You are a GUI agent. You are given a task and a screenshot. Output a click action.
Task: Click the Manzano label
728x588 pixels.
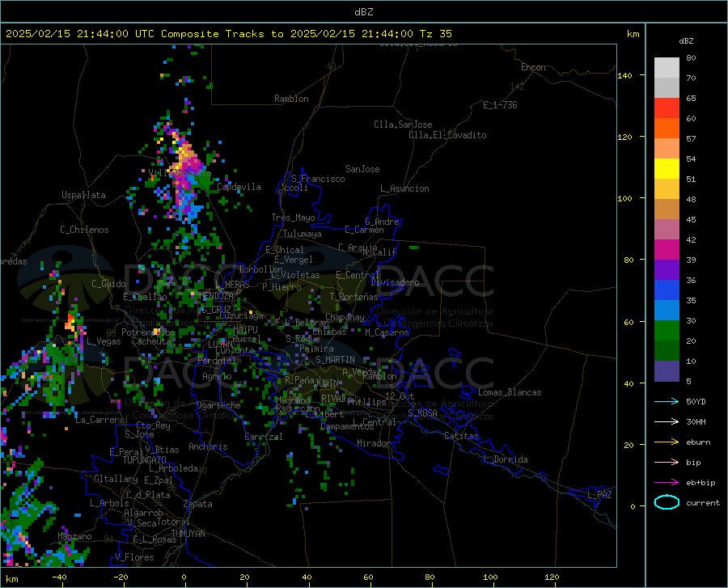[x=74, y=536]
